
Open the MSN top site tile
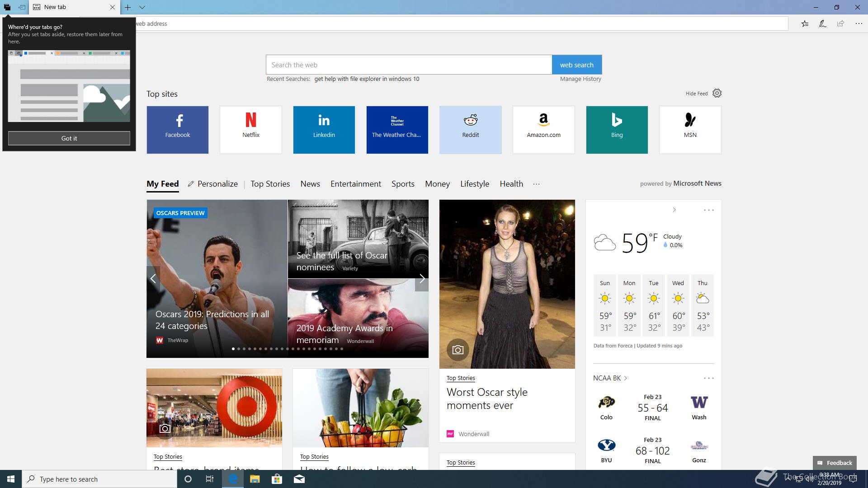tap(690, 130)
